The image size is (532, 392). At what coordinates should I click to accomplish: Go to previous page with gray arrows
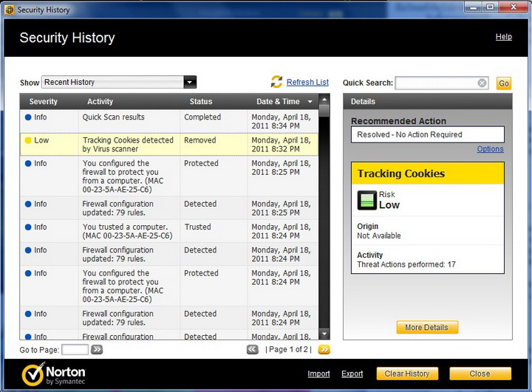point(253,350)
